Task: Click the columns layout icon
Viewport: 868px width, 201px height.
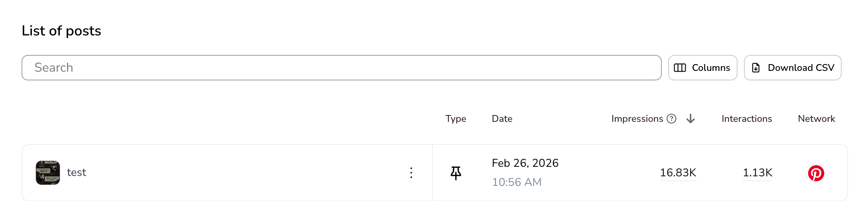Action: (x=680, y=68)
